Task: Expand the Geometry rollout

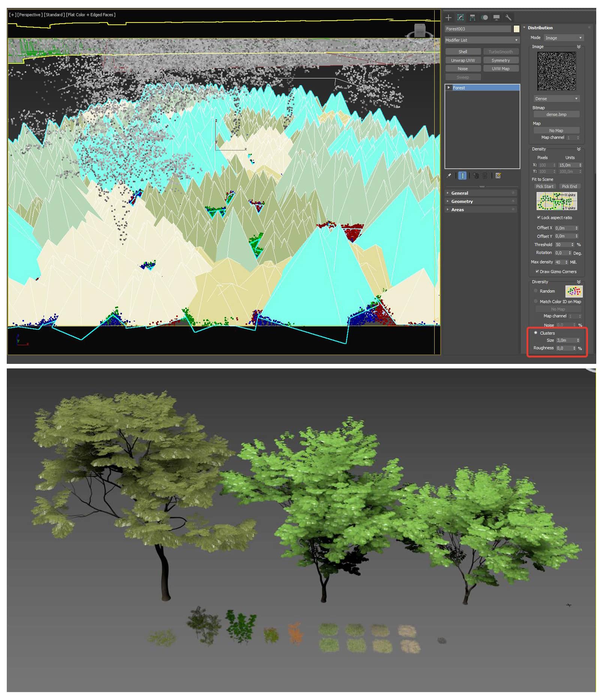Action: coord(462,201)
